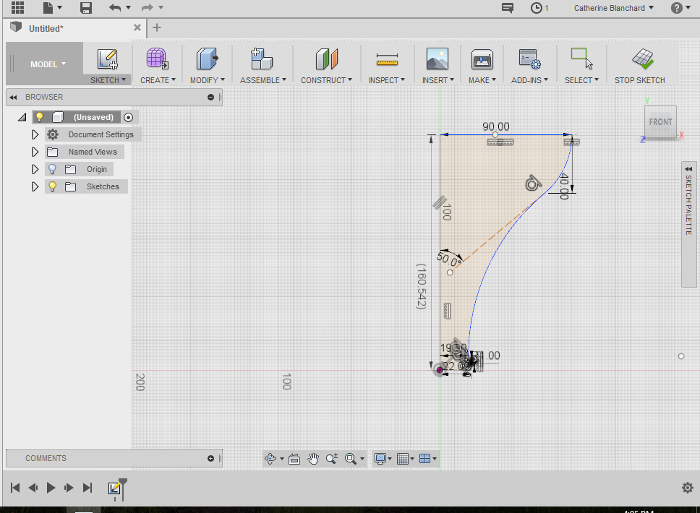Click the Modify press-pull icon

[x=207, y=59]
